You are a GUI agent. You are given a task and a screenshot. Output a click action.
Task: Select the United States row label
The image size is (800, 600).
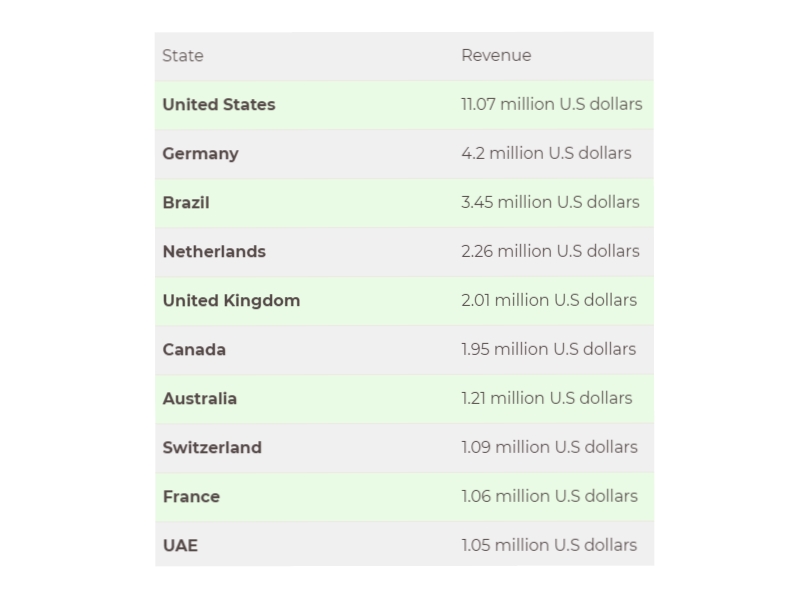(218, 105)
